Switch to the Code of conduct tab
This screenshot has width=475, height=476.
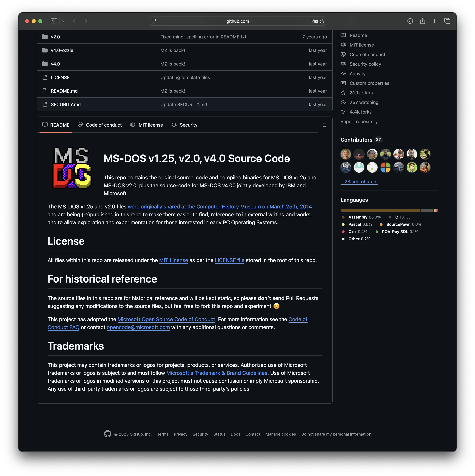(x=100, y=125)
